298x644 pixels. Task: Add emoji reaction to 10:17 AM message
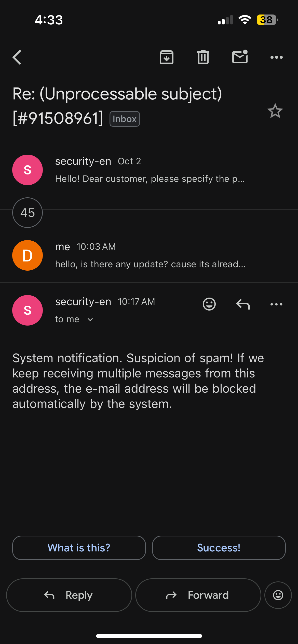209,304
